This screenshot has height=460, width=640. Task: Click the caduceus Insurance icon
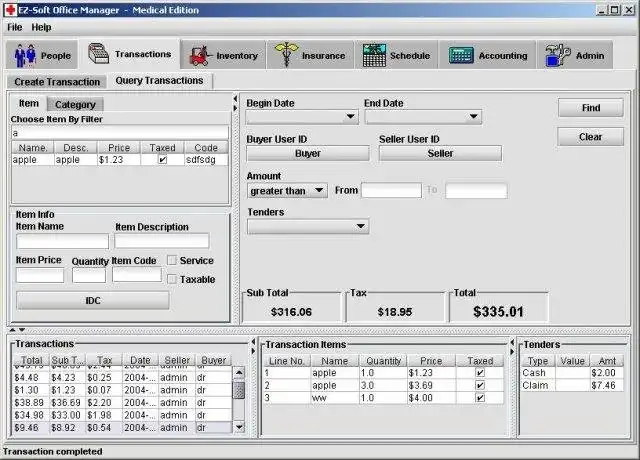[286, 54]
